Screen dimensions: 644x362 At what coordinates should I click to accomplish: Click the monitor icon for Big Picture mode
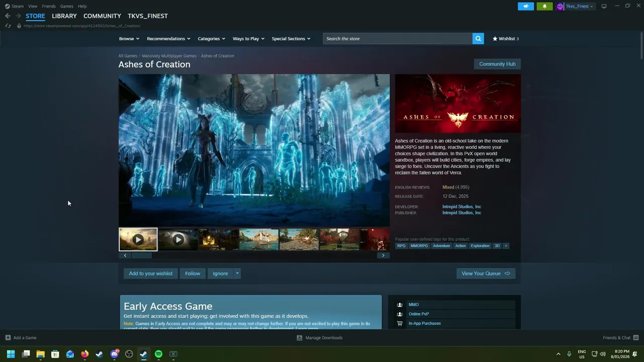604,6
